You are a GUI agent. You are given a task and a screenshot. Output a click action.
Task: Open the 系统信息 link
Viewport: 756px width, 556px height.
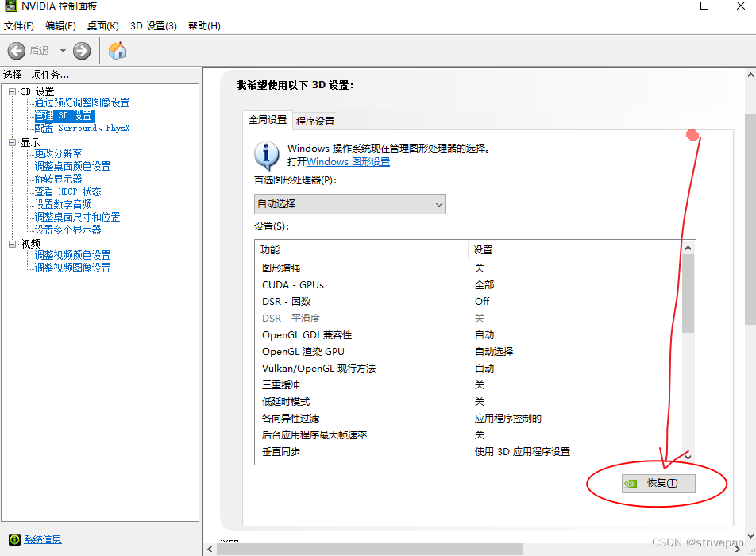[x=43, y=539]
